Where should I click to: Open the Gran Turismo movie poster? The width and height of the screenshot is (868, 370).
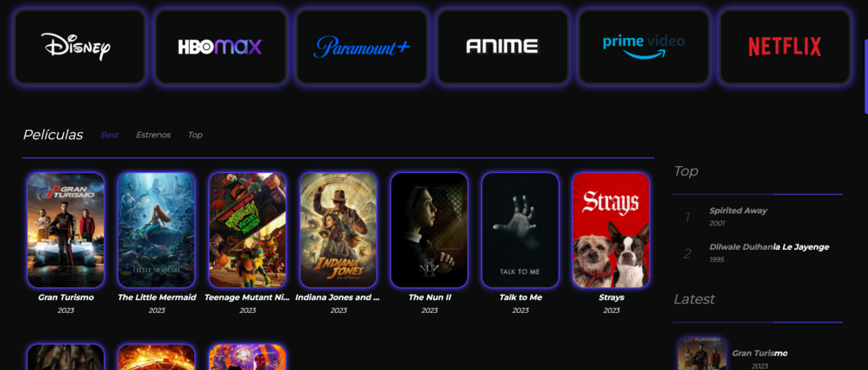click(x=66, y=230)
